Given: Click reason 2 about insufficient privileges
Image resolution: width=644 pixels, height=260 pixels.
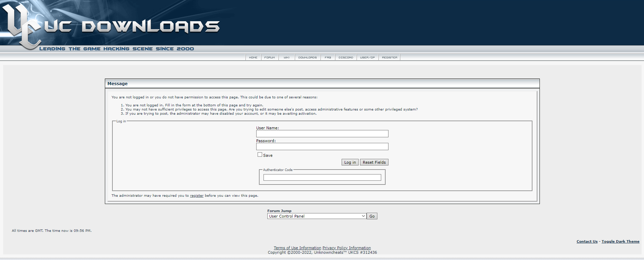Looking at the screenshot, I should click(271, 109).
